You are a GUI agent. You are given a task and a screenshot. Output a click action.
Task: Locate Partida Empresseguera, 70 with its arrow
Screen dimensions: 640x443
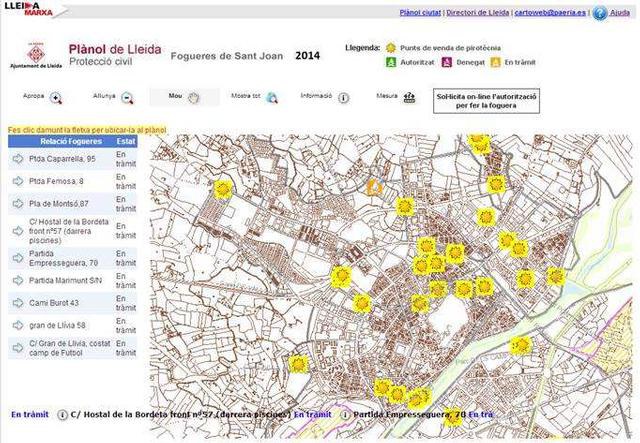point(17,259)
